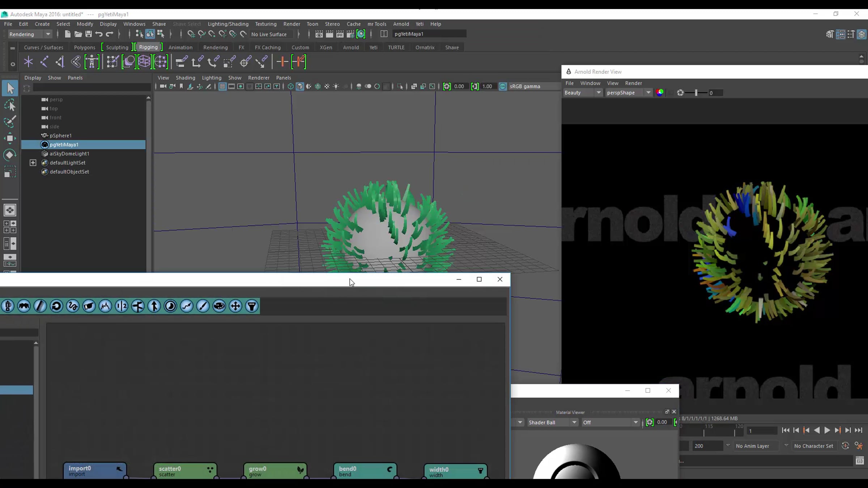This screenshot has width=868, height=488.
Task: Select the Move tool in toolbox
Action: pyautogui.click(x=10, y=138)
